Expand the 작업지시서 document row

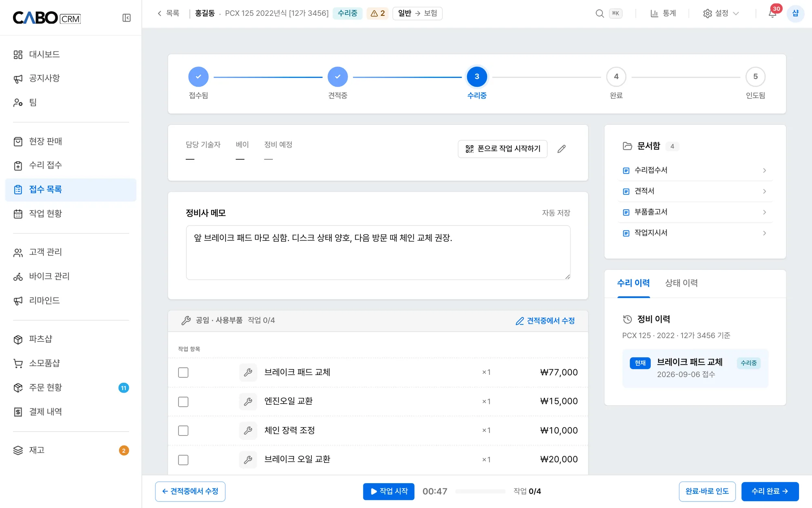695,233
